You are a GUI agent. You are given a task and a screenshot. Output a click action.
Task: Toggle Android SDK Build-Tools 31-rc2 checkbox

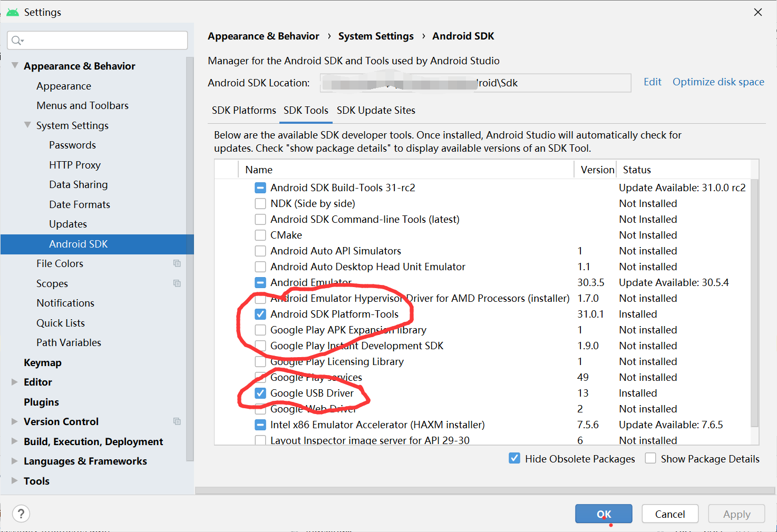260,188
